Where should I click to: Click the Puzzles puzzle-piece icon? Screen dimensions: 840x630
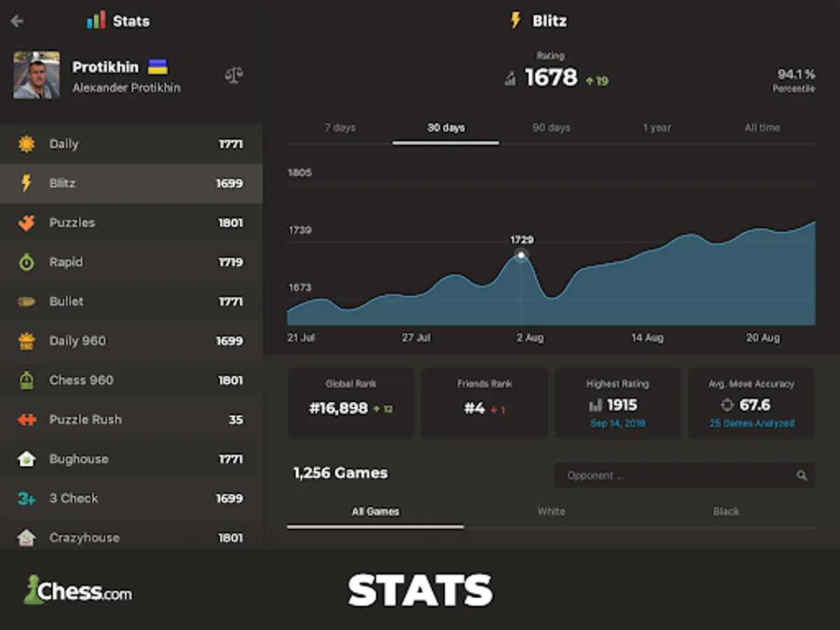point(27,223)
